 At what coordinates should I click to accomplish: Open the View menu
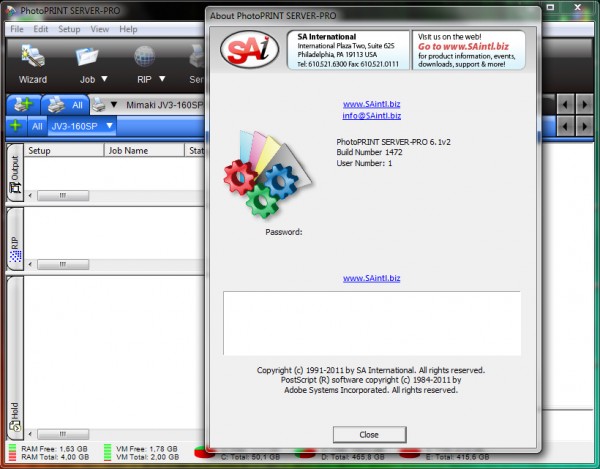click(x=99, y=29)
